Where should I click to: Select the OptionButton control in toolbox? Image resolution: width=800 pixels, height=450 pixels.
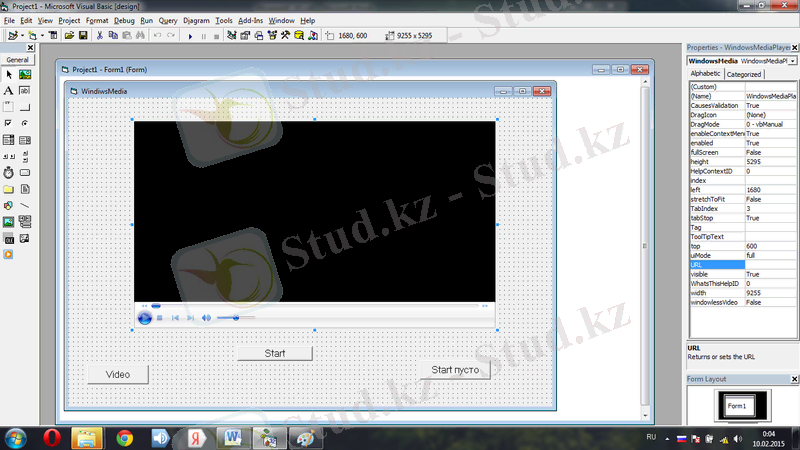coord(25,123)
